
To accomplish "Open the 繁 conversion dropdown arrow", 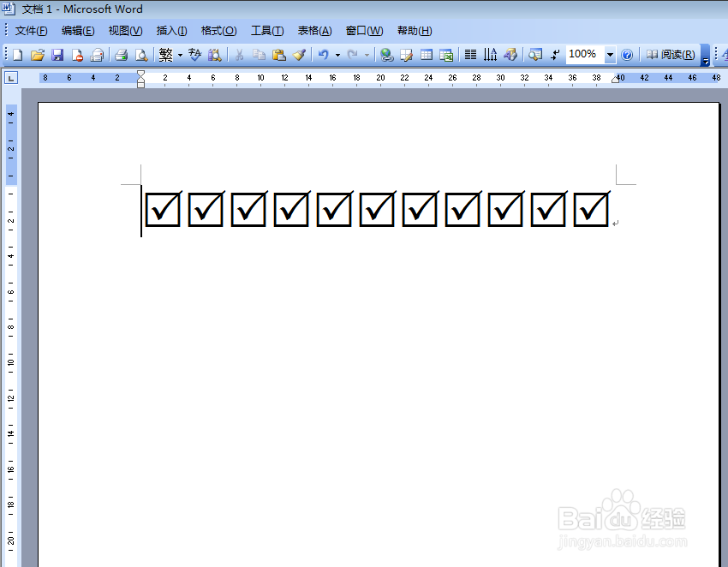I will pyautogui.click(x=180, y=55).
